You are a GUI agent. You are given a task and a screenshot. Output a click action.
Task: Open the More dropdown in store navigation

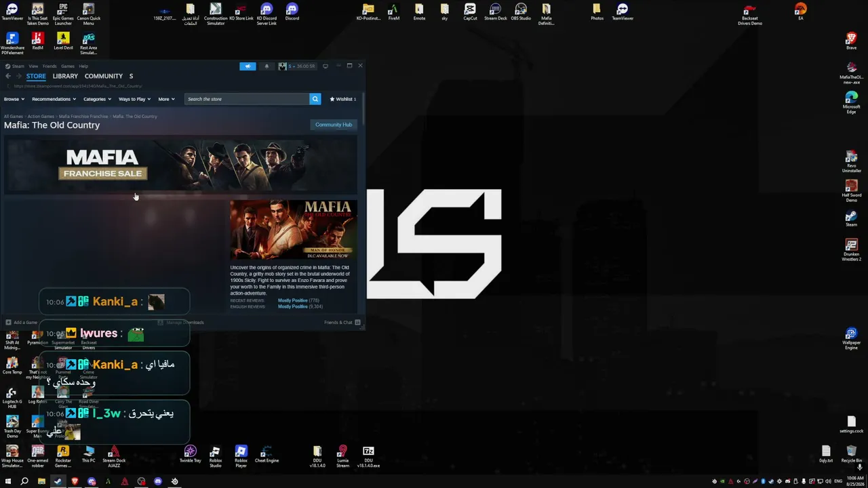166,99
